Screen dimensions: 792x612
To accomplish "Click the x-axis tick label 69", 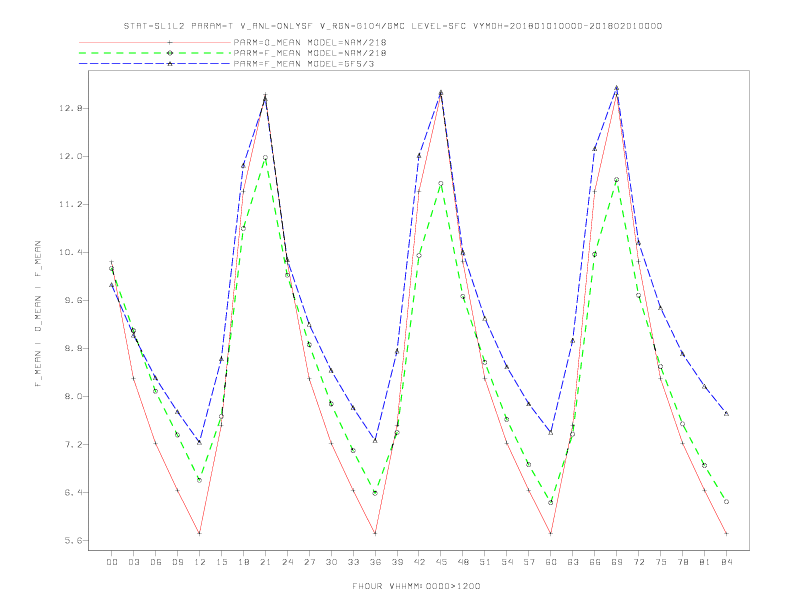I will click(x=617, y=562).
